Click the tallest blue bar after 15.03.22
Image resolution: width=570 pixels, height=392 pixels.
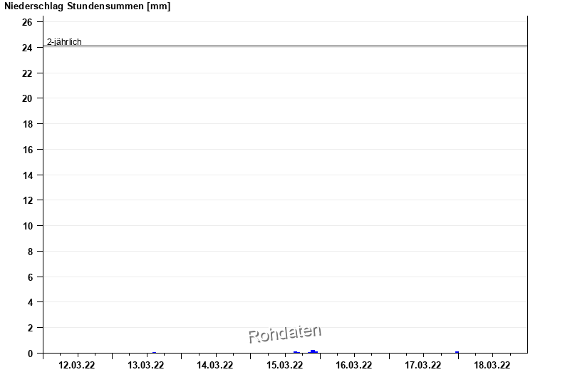coord(313,351)
